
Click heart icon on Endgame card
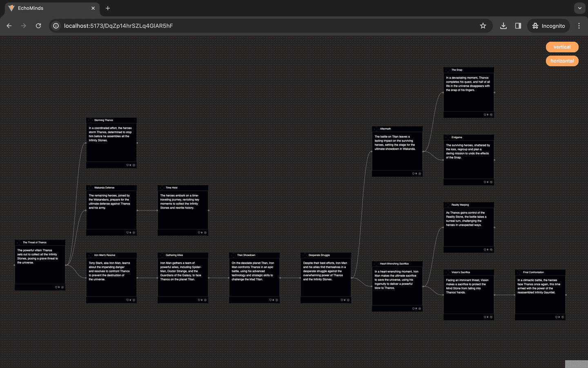pyautogui.click(x=485, y=182)
